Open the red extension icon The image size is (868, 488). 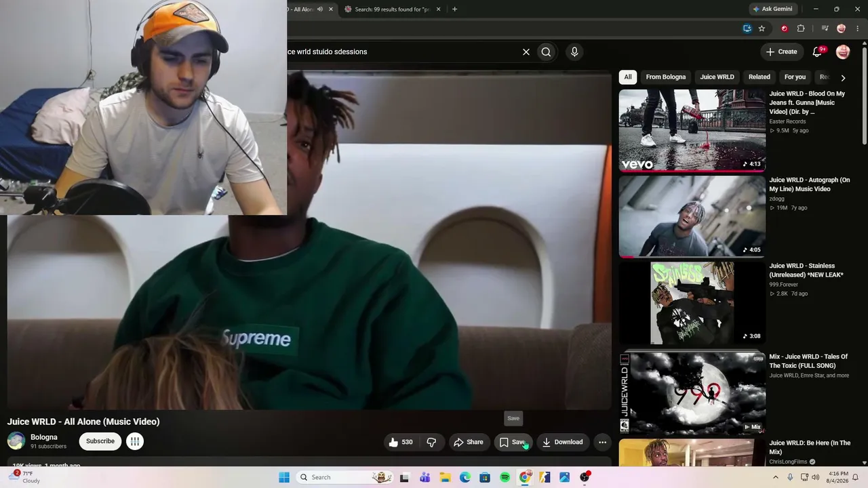coord(785,28)
